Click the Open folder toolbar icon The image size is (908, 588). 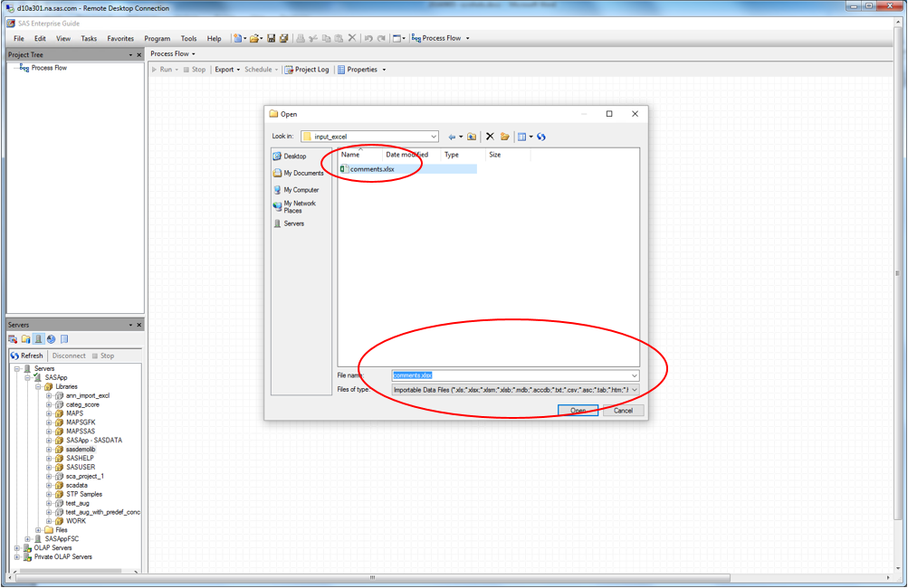(x=253, y=38)
